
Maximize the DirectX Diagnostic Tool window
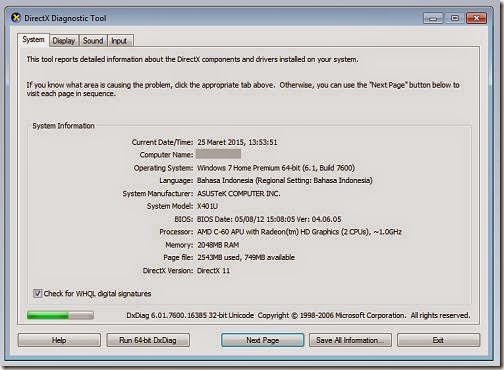[455, 18]
